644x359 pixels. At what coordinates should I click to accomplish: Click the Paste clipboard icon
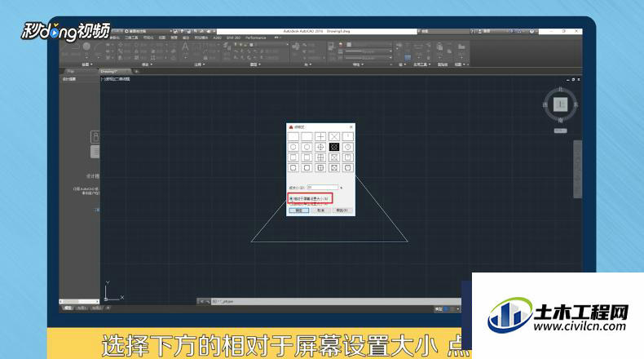439,47
